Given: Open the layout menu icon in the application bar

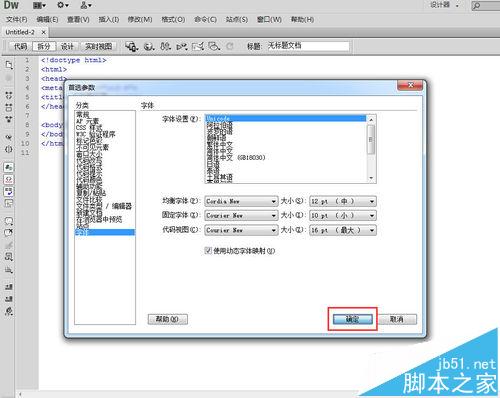Looking at the screenshot, I should (39, 5).
